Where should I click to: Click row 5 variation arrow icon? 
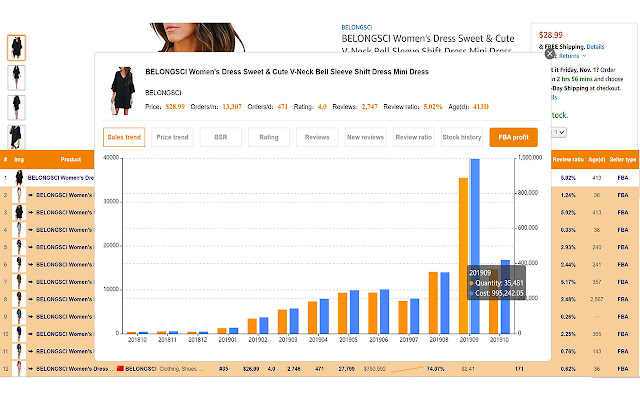[30, 247]
